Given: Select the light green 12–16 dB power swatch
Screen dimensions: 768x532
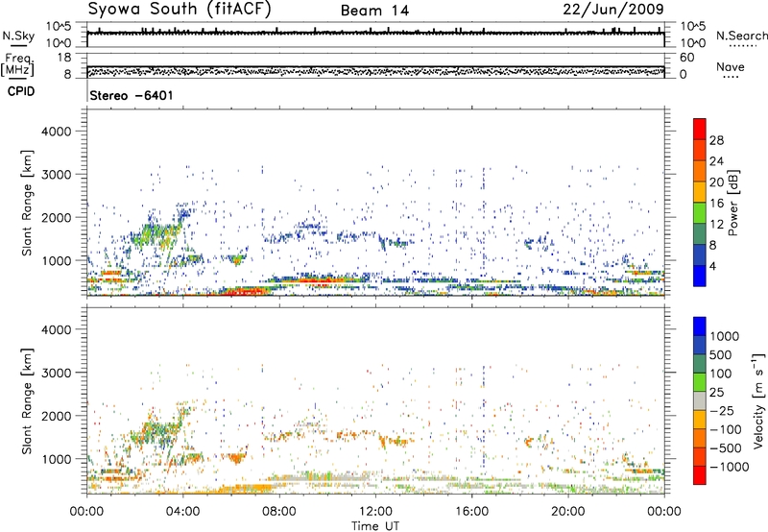Looking at the screenshot, I should pyautogui.click(x=700, y=212).
